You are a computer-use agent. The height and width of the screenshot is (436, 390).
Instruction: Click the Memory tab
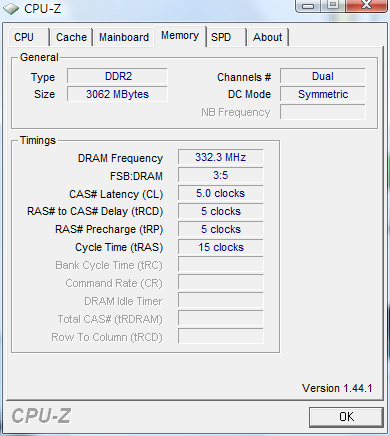(180, 36)
